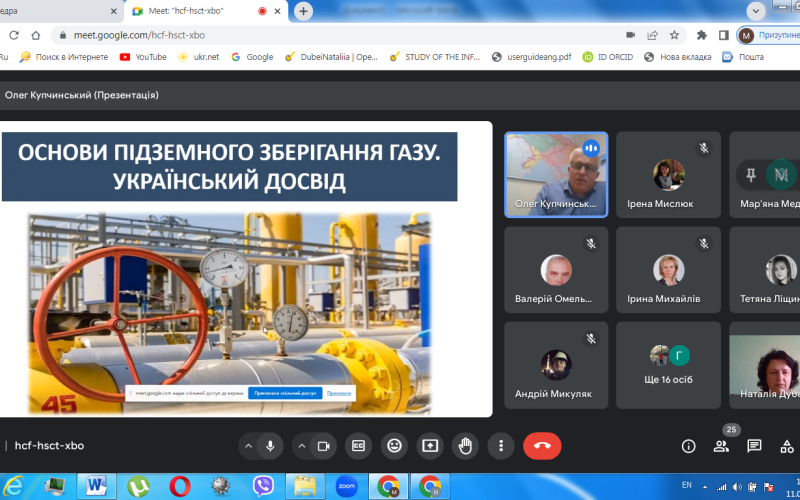Click the camera permission icon in address bar
This screenshot has height=500, width=800.
pyautogui.click(x=631, y=35)
